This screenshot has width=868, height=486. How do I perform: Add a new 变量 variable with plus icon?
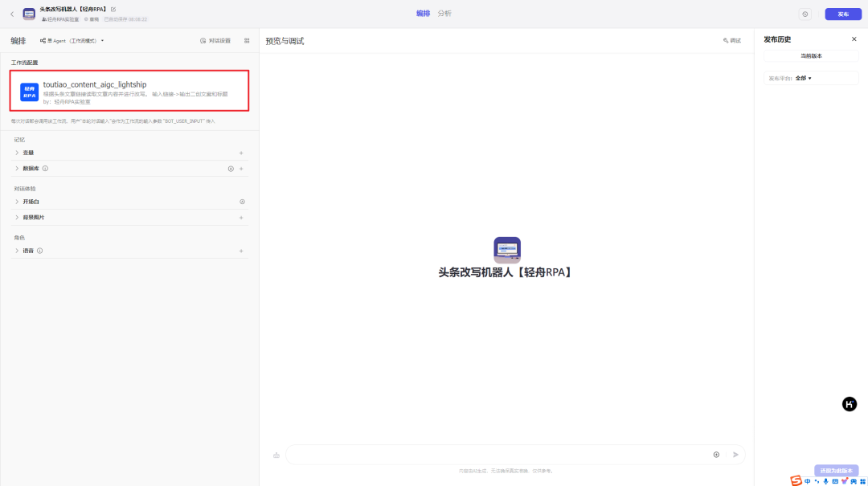point(240,152)
